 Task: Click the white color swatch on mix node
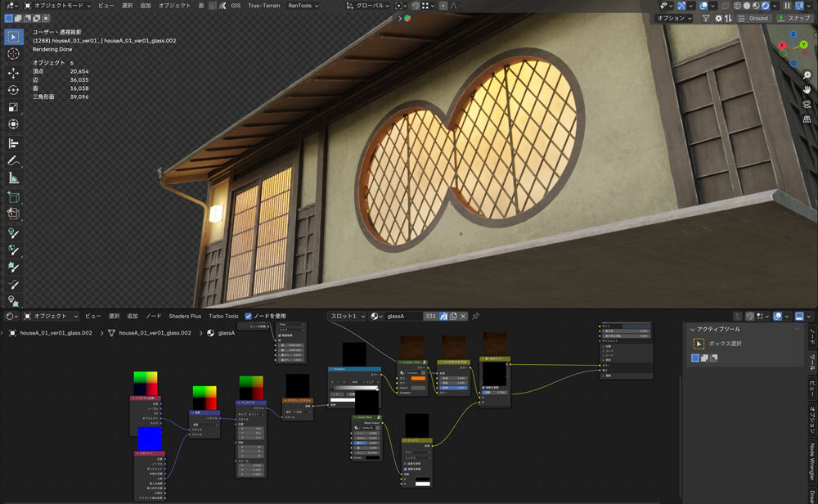422,484
